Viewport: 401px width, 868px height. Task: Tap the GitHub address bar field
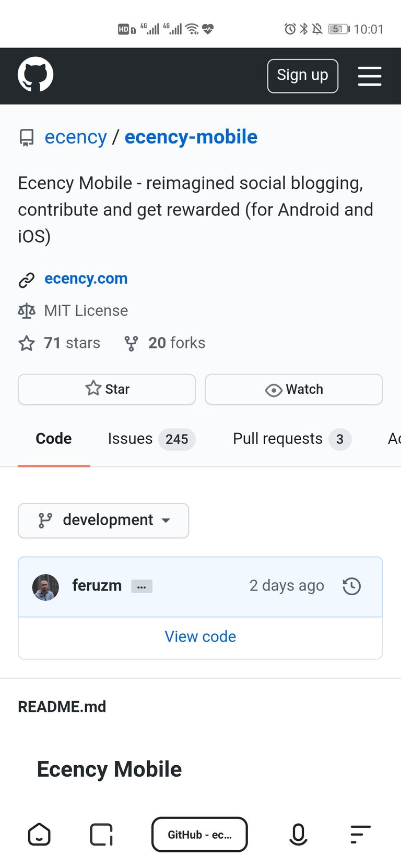click(199, 835)
